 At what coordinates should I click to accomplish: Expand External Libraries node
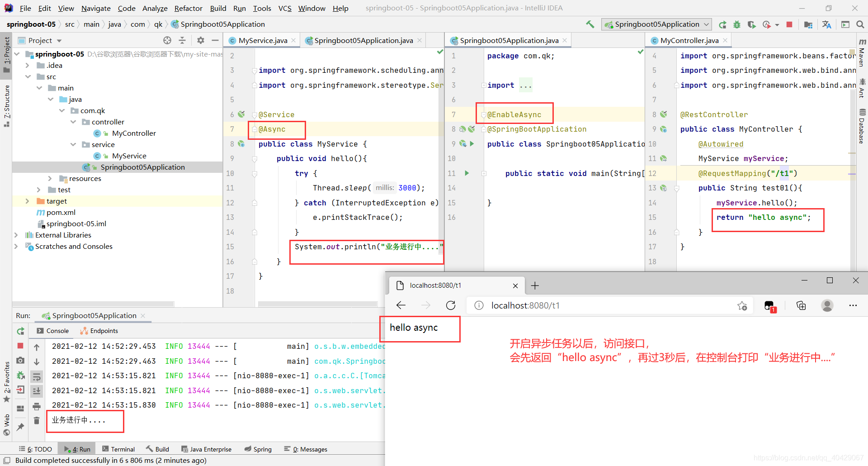tap(16, 235)
